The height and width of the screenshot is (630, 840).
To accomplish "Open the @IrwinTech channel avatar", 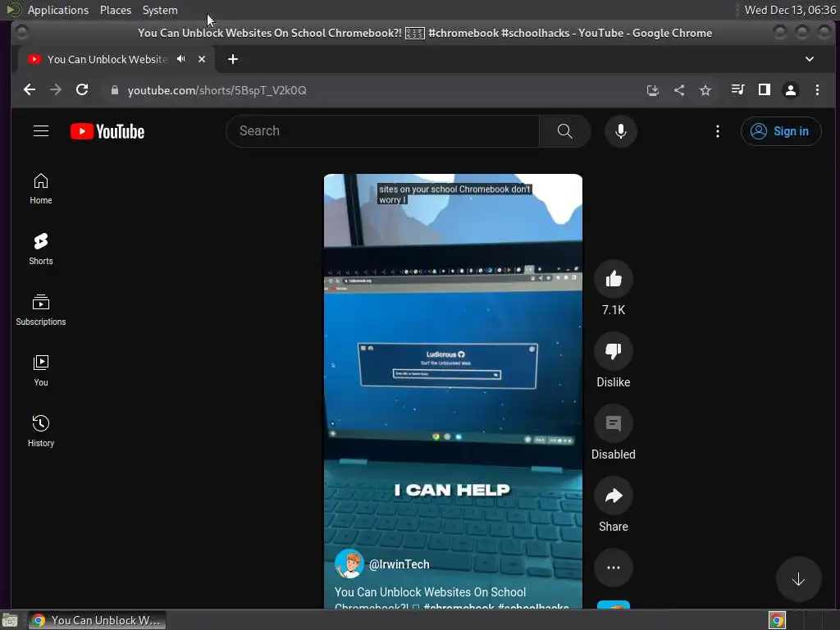I will pyautogui.click(x=349, y=564).
